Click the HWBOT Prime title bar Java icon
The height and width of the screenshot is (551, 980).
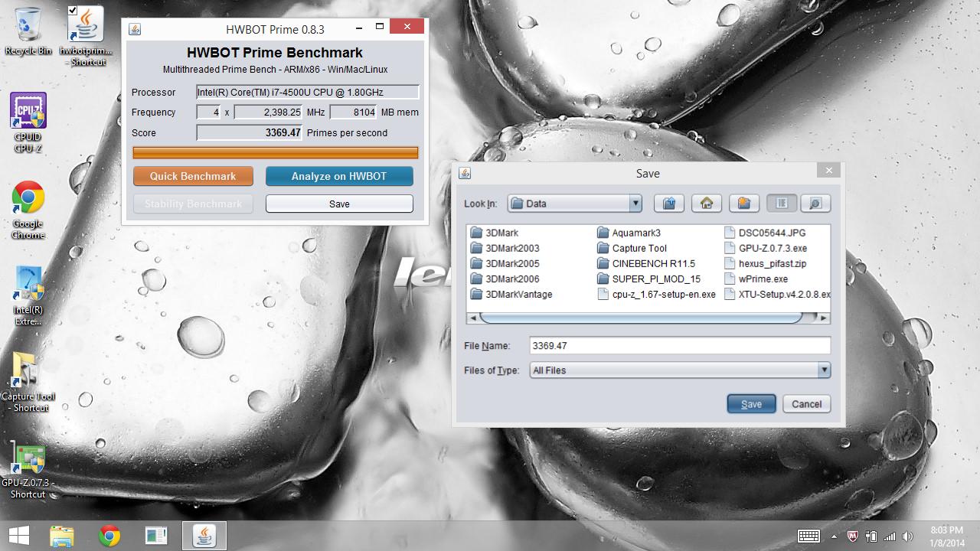135,29
